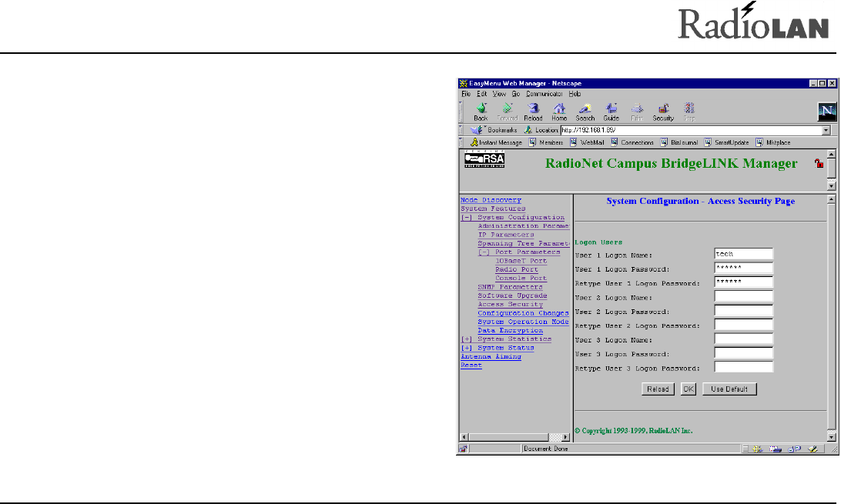Expand the System Status tree node
This screenshot has width=841, height=504.
pyautogui.click(x=466, y=348)
